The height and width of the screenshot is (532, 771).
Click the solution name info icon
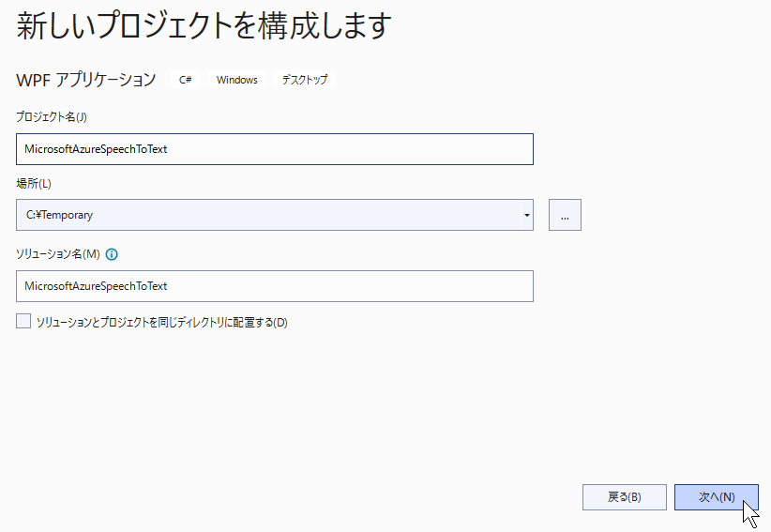(x=112, y=254)
